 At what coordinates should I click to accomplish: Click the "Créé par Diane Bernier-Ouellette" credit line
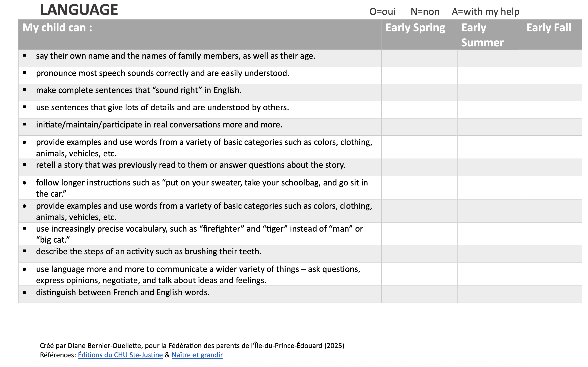point(192,345)
